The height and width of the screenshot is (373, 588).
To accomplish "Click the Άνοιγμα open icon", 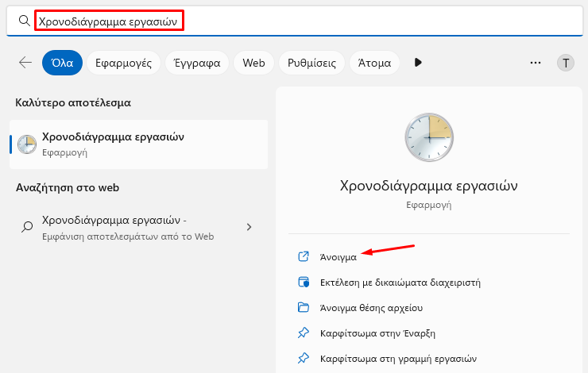I will coord(303,256).
